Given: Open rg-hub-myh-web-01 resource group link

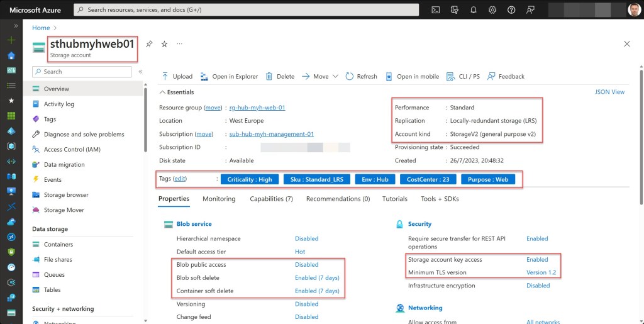Looking at the screenshot, I should pyautogui.click(x=257, y=108).
